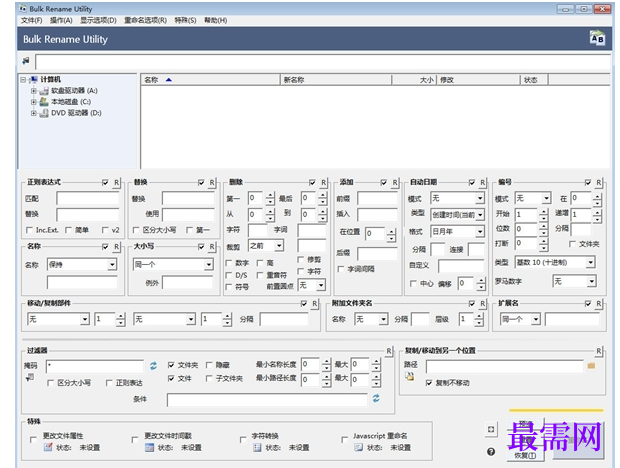
Task: Click the Javascript 重命名 script icon
Action: [x=358, y=447]
